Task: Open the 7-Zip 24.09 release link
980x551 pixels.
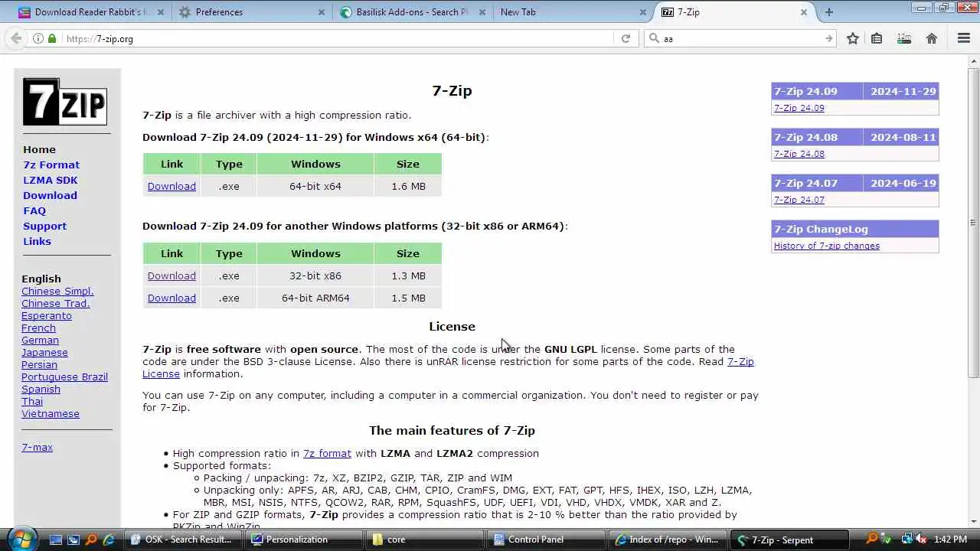Action: click(799, 108)
